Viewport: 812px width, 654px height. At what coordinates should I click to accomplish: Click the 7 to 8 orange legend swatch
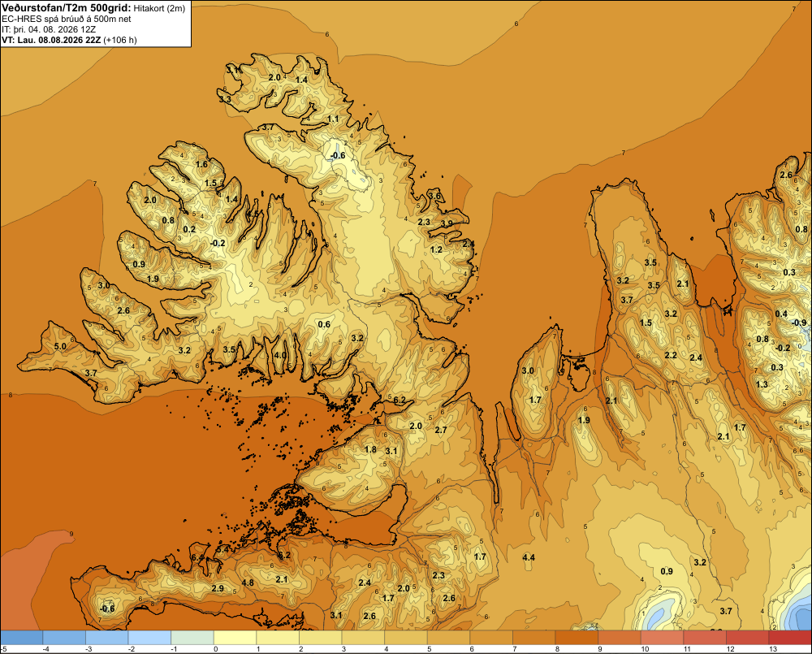click(x=534, y=637)
